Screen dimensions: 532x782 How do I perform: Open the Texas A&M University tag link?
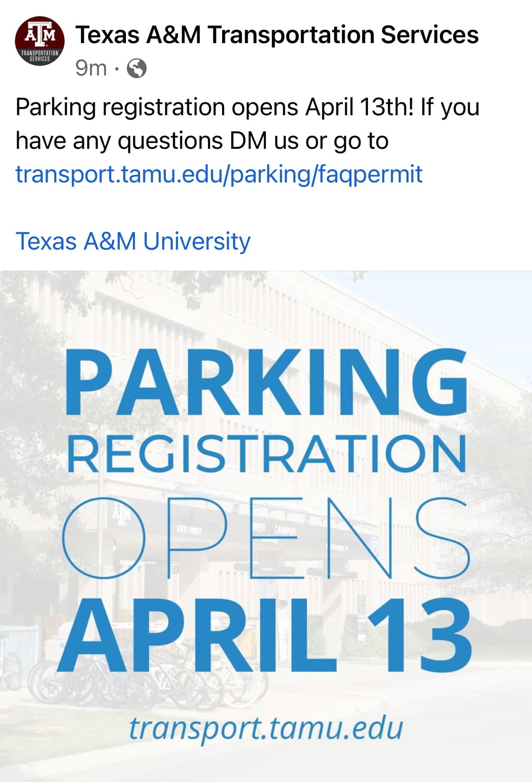[133, 241]
